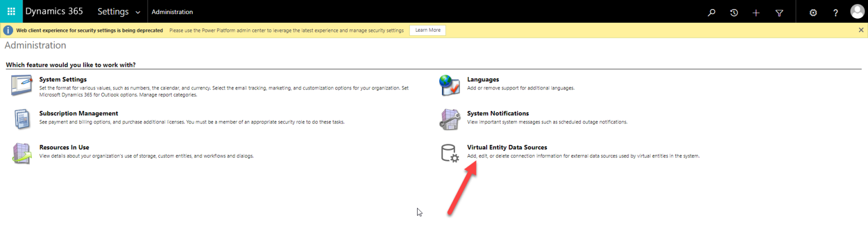This screenshot has width=868, height=236.
Task: Click the blue information icon in banner
Action: (x=8, y=30)
